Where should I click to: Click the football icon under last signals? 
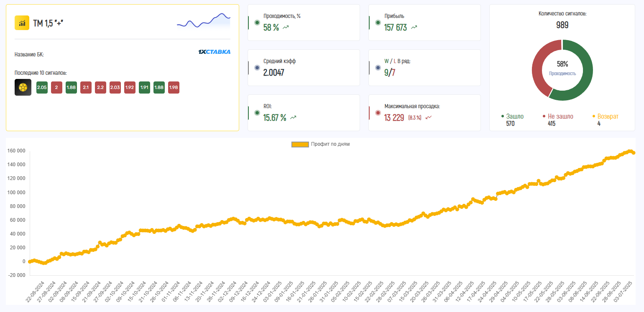tap(23, 87)
